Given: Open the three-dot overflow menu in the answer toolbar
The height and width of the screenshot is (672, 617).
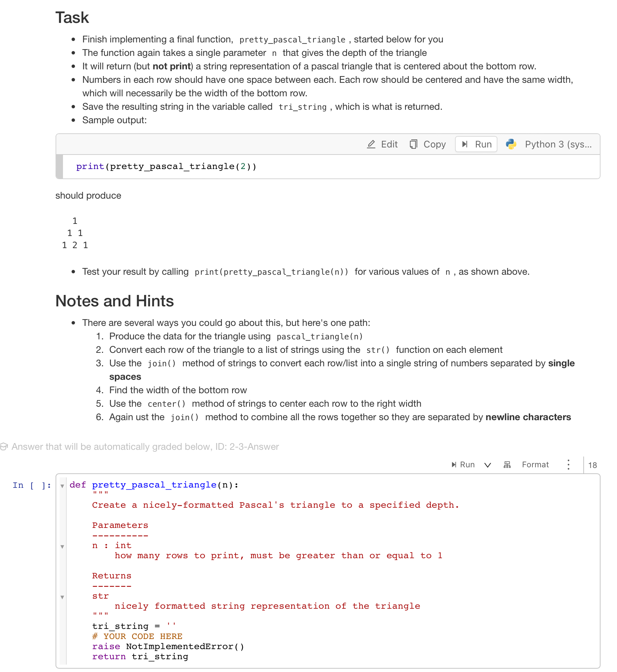Looking at the screenshot, I should coord(568,465).
